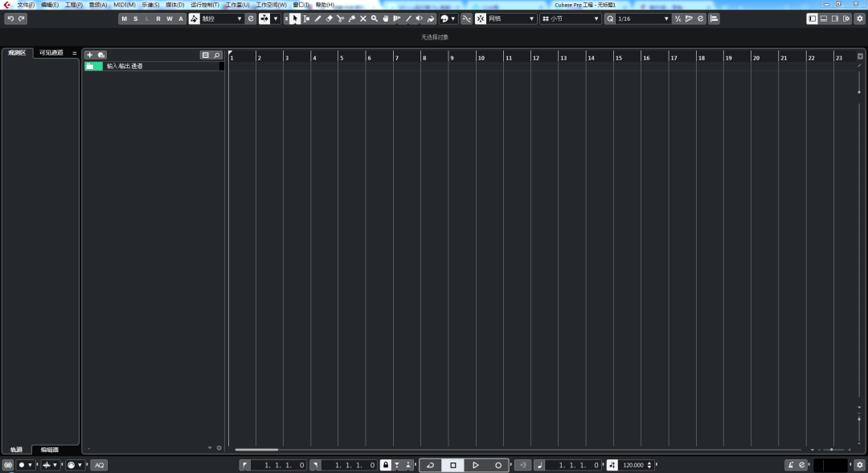Open the AQ auto quantize button

click(x=99, y=465)
